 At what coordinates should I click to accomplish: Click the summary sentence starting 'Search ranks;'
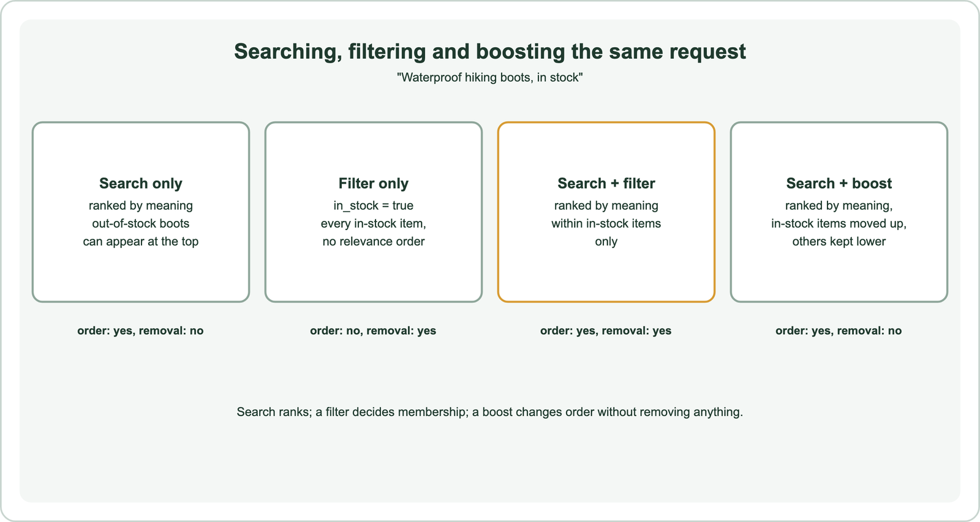pos(490,412)
